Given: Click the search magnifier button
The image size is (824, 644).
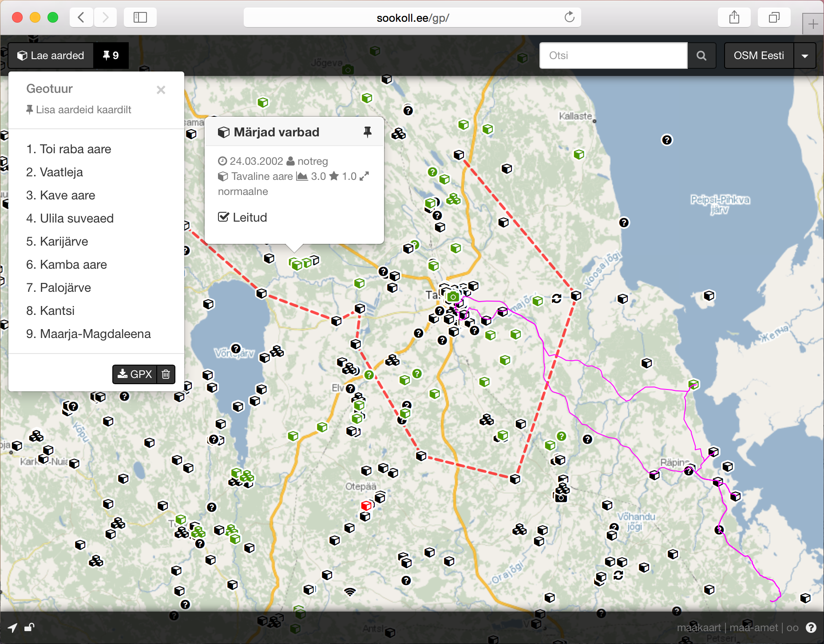Looking at the screenshot, I should [x=701, y=56].
